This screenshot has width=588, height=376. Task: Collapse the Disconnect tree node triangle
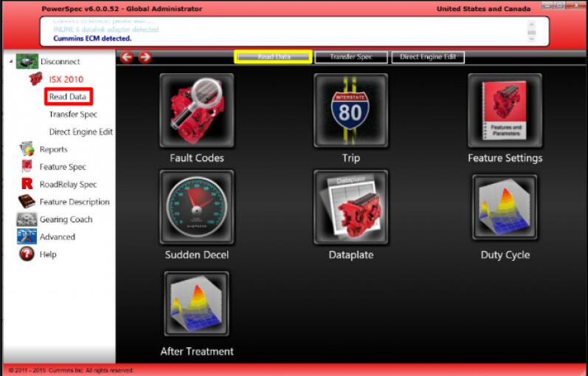10,61
